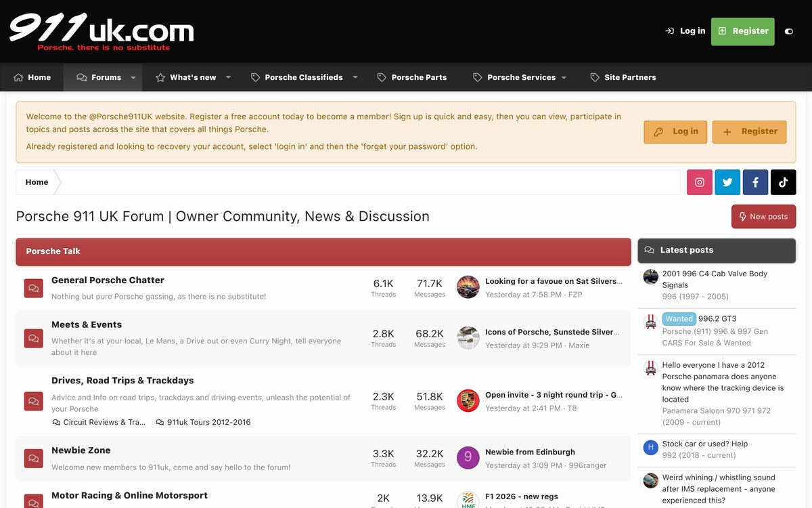Open Maxie's avatar in Meets & Events row
The image size is (812, 508).
point(468,338)
